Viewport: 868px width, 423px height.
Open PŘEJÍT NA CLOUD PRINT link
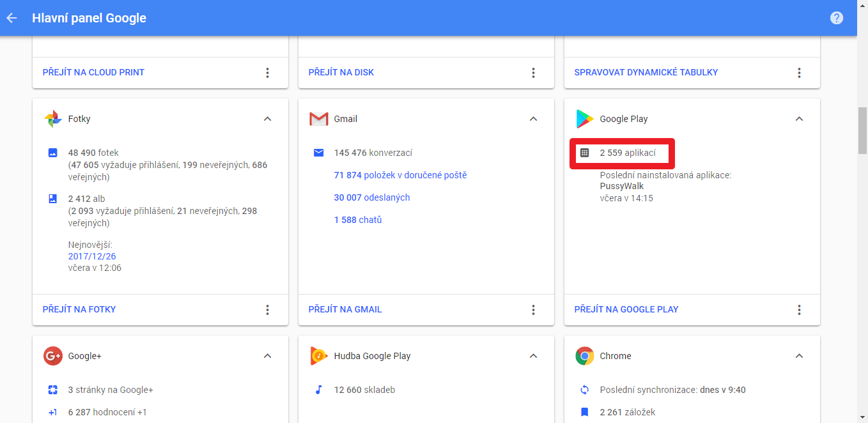coord(94,72)
